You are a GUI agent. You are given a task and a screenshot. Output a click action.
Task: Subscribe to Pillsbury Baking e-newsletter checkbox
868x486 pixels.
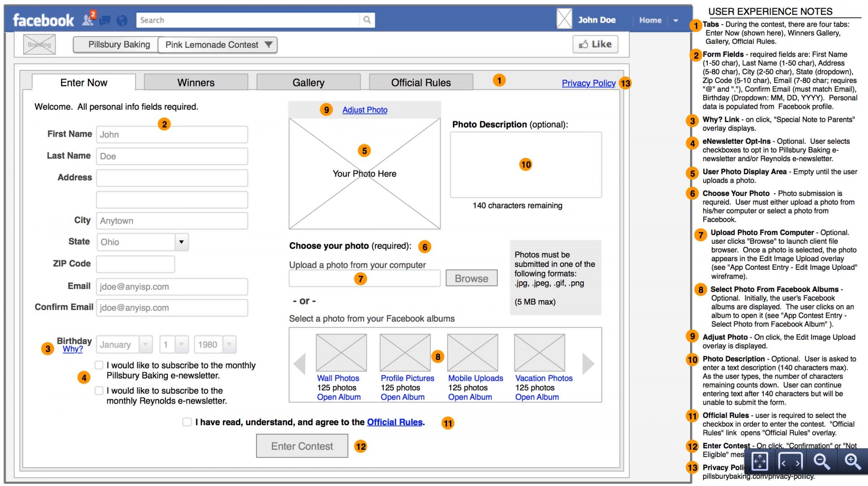(99, 365)
